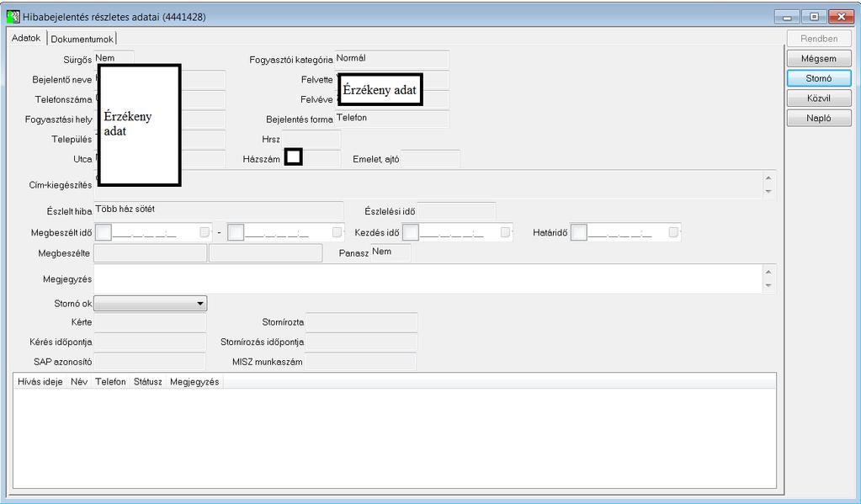
Task: Maximize the Hibabejelentés window
Action: click(814, 17)
